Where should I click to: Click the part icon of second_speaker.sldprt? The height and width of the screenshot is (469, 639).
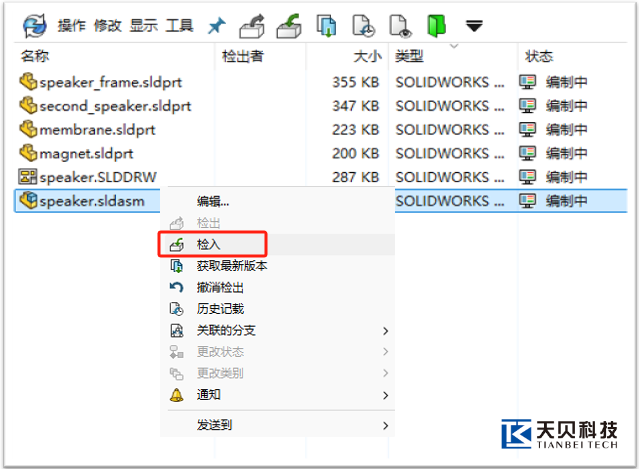point(28,105)
